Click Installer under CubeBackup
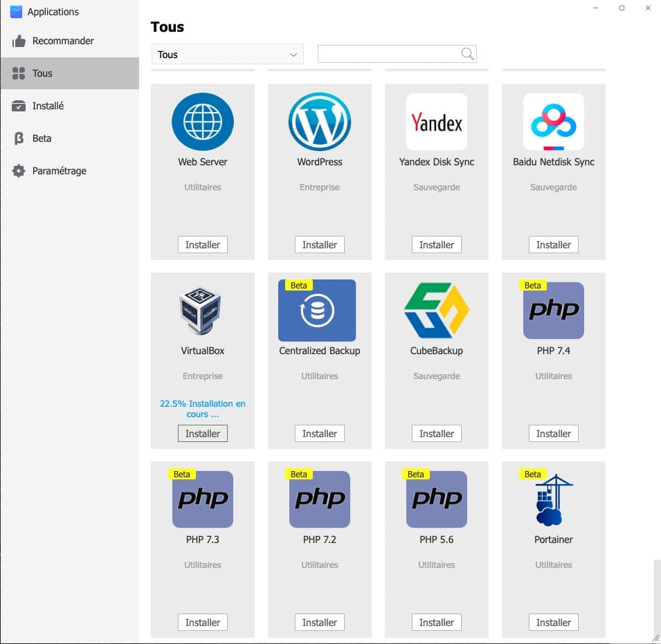 pyautogui.click(x=436, y=434)
